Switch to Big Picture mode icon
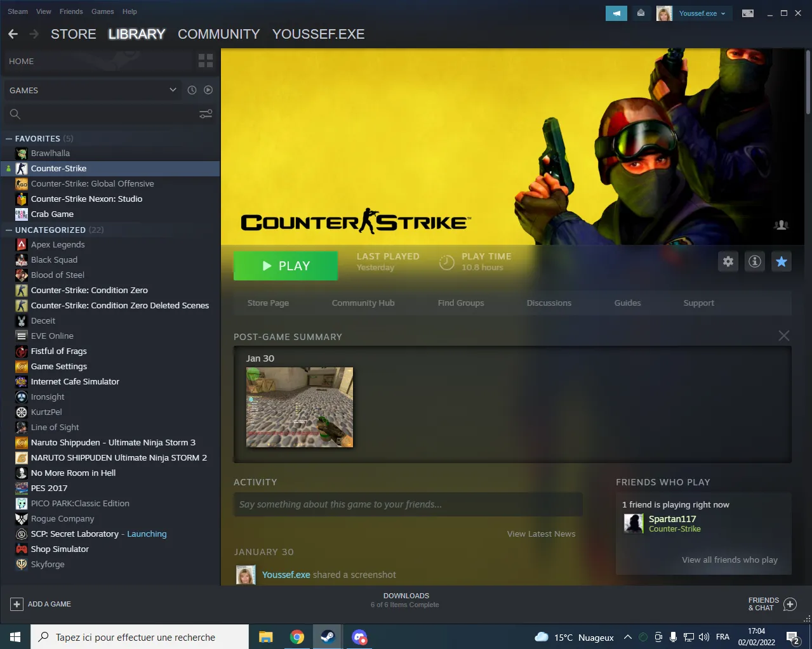 point(748,13)
